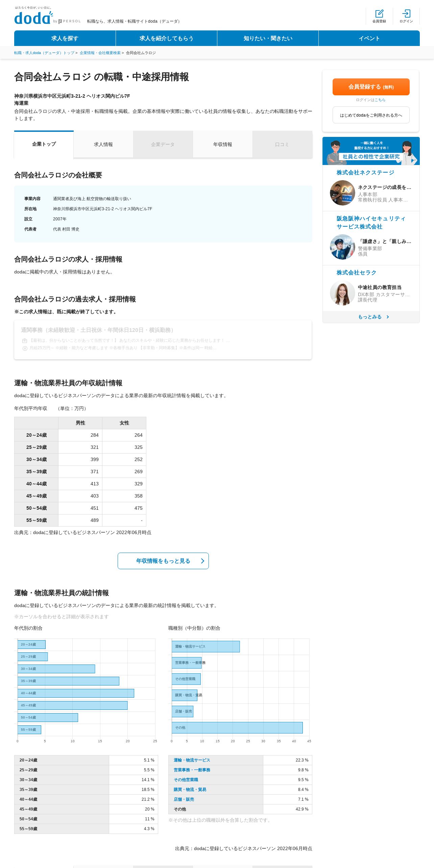Open 知りたい・聞きたい menu
This screenshot has height=868, width=434.
268,38
